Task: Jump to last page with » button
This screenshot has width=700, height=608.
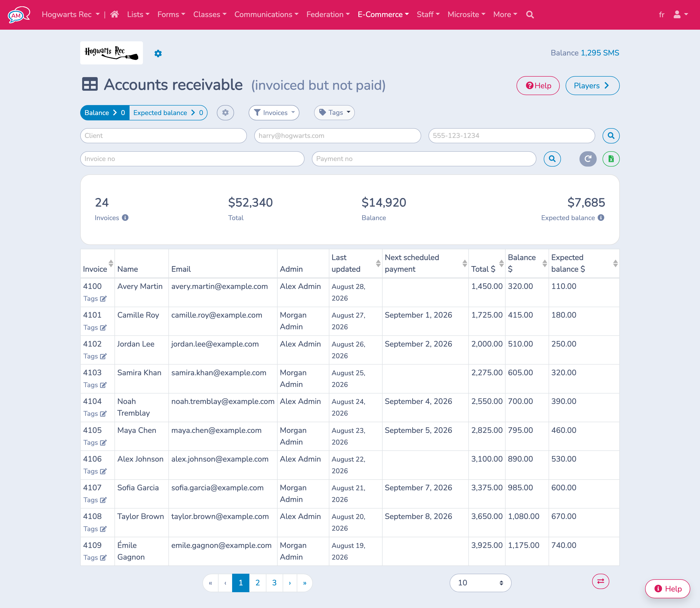Action: [x=305, y=583]
